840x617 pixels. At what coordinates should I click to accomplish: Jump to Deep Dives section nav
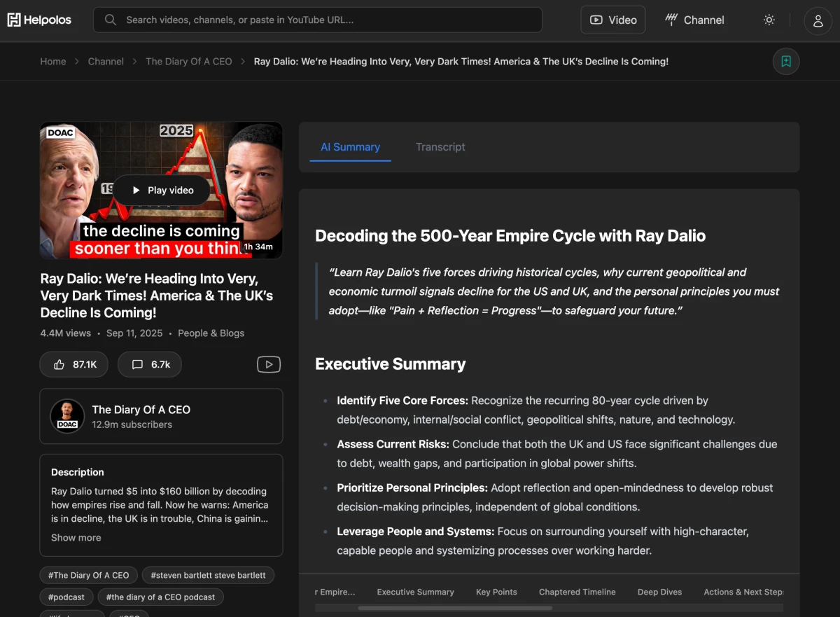click(x=659, y=592)
